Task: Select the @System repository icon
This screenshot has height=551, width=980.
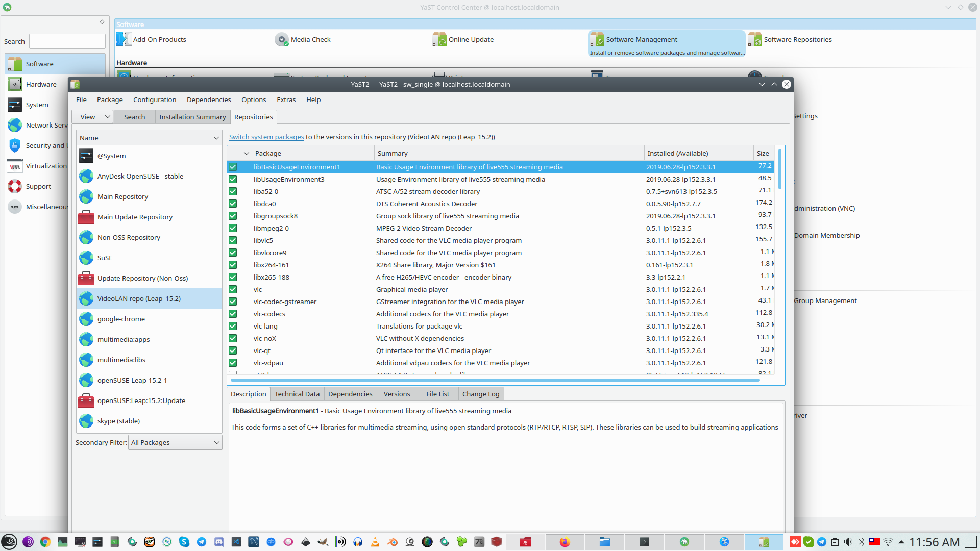Action: point(86,156)
